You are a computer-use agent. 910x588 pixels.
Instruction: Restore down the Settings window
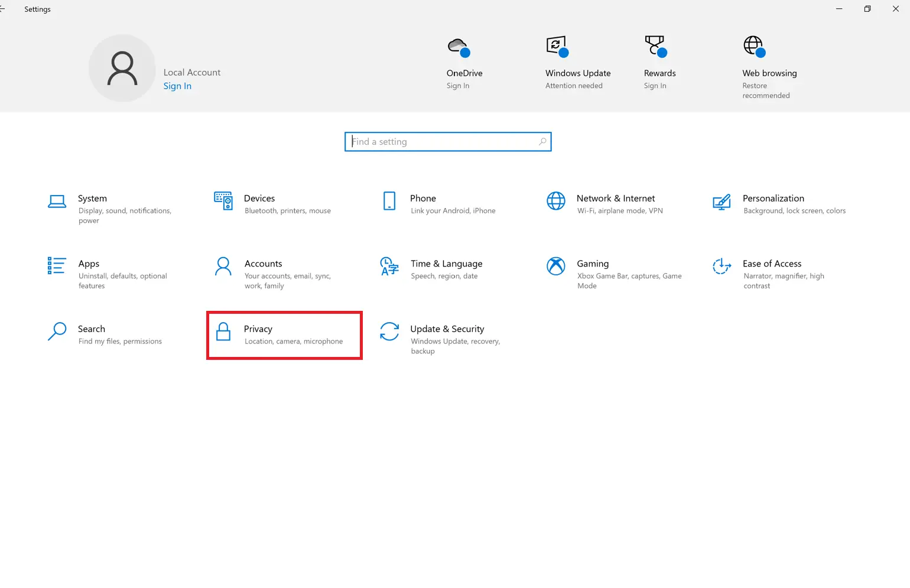point(867,9)
